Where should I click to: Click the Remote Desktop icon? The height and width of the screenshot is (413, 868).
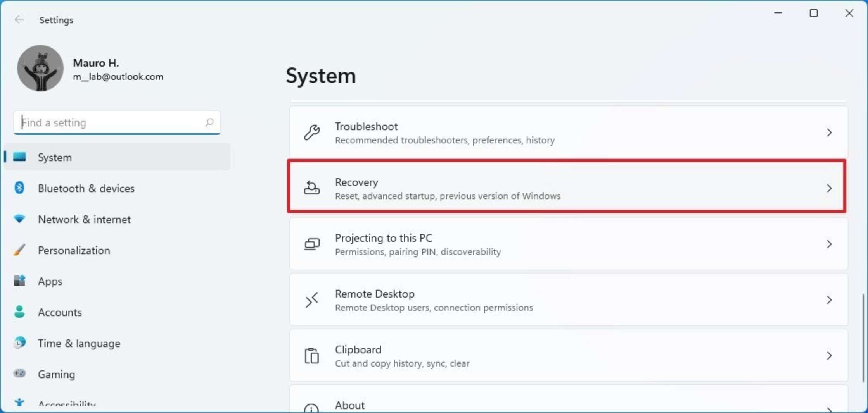(x=312, y=300)
